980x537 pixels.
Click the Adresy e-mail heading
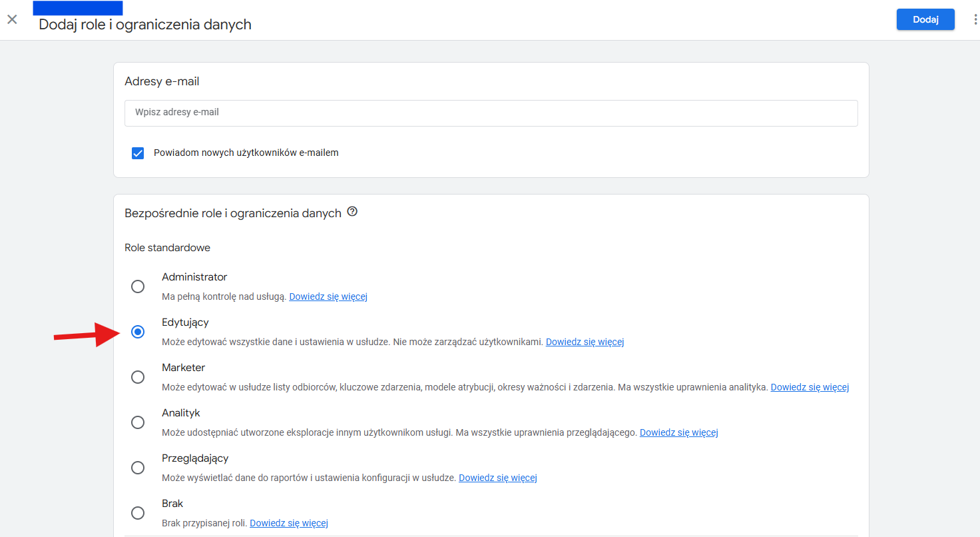(162, 81)
